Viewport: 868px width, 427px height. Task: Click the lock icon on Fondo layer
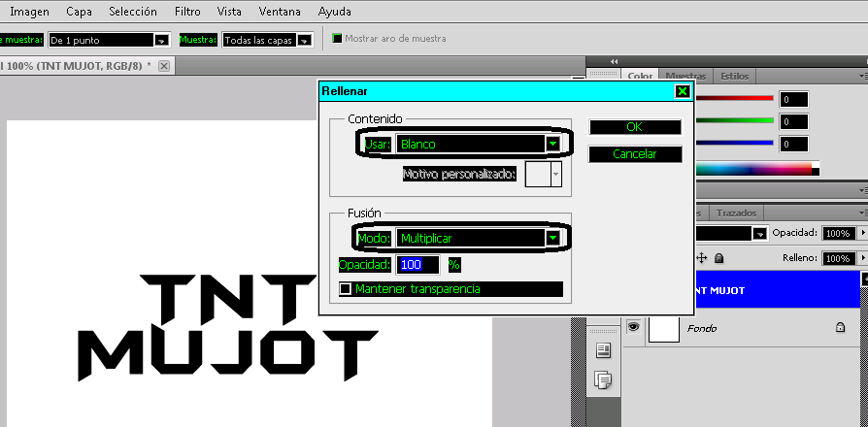(840, 329)
